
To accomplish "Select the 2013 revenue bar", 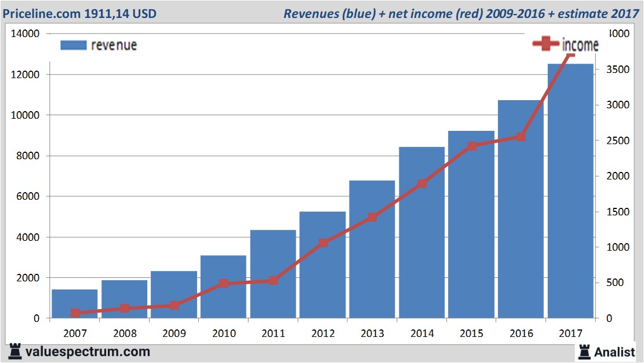I will tap(372, 249).
